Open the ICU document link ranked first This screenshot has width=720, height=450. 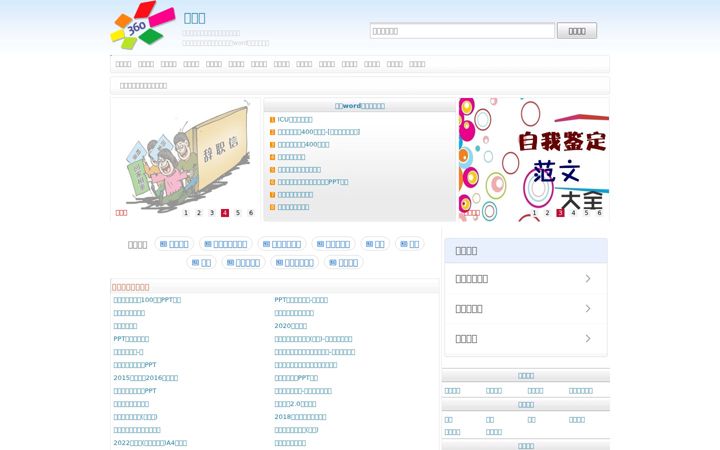click(x=295, y=119)
